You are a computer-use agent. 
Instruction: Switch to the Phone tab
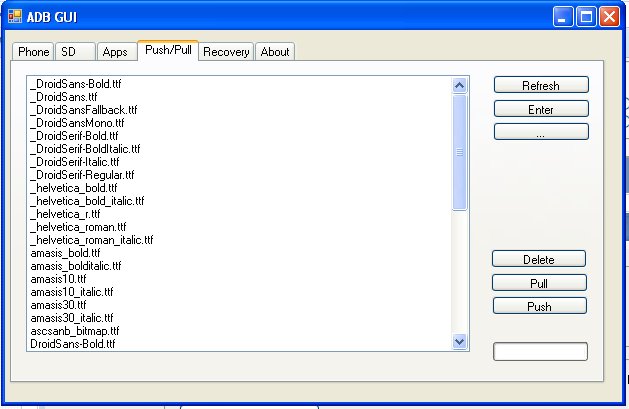(33, 52)
